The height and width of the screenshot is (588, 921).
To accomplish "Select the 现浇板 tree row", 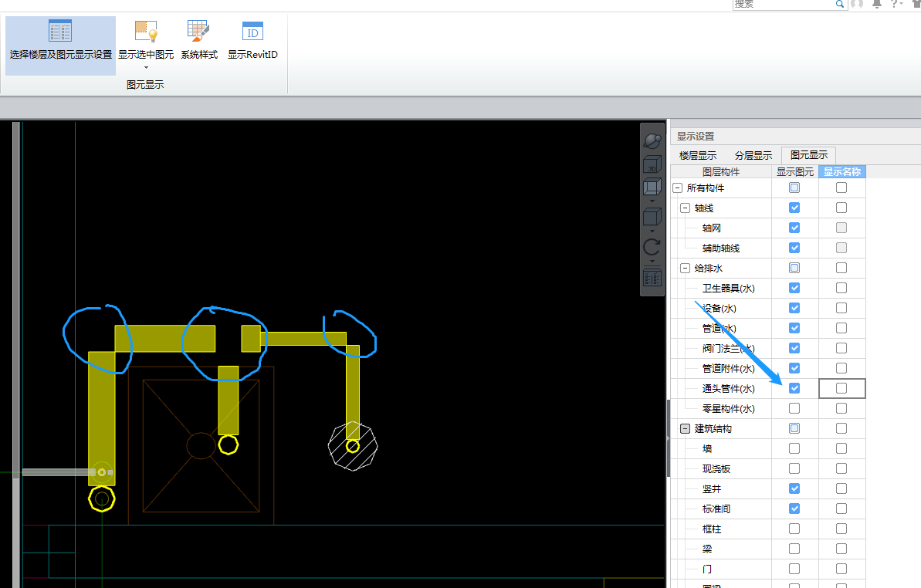I will click(x=716, y=469).
